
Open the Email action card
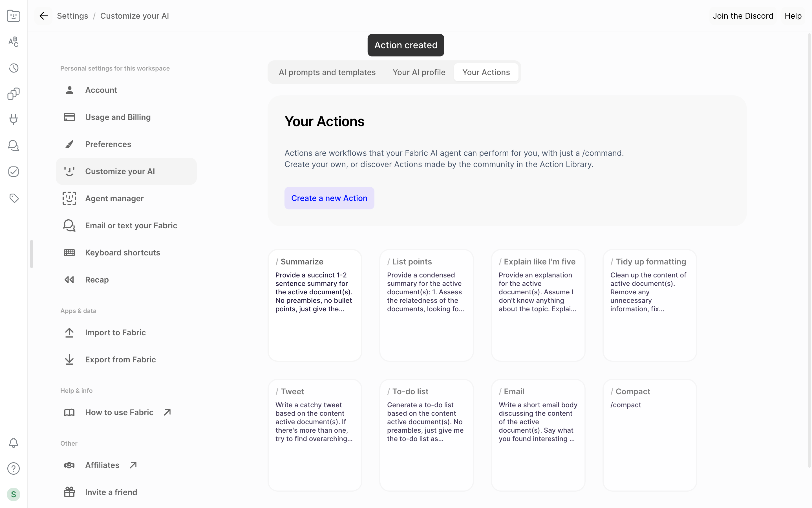538,435
